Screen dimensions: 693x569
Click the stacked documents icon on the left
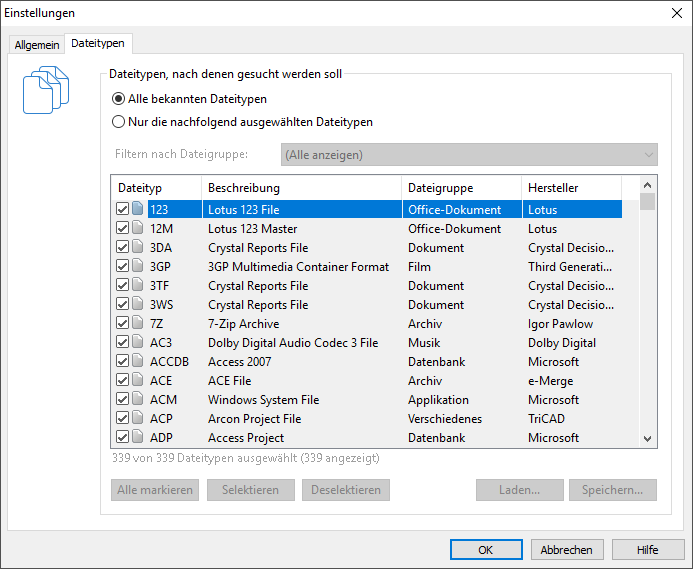point(47,89)
